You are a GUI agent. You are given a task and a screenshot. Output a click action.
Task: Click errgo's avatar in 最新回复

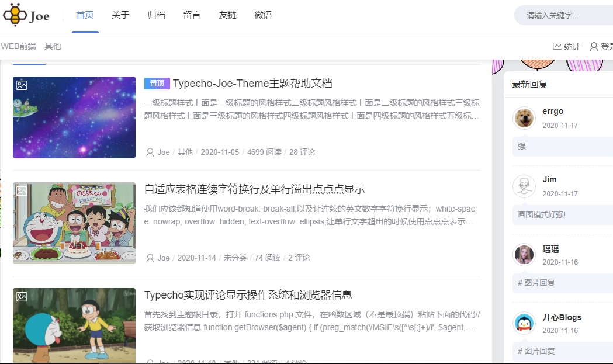coord(524,117)
